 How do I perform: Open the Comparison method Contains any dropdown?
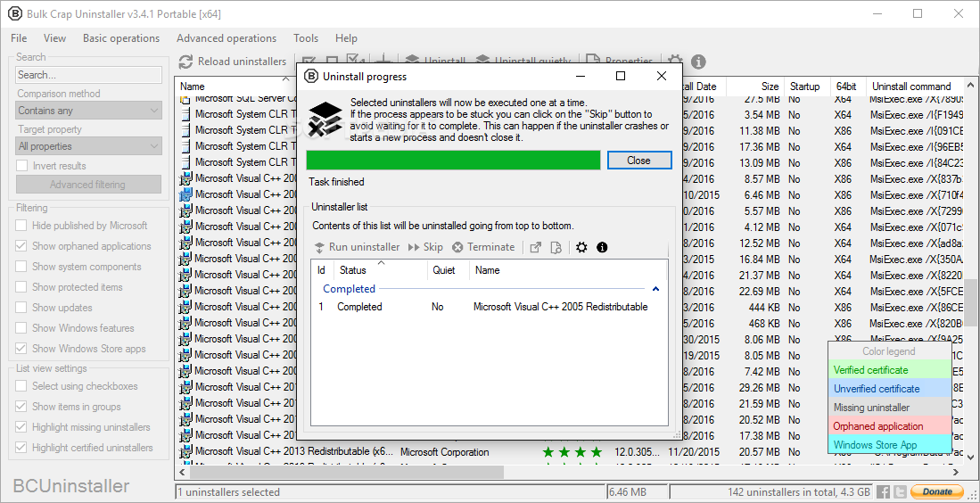click(89, 111)
